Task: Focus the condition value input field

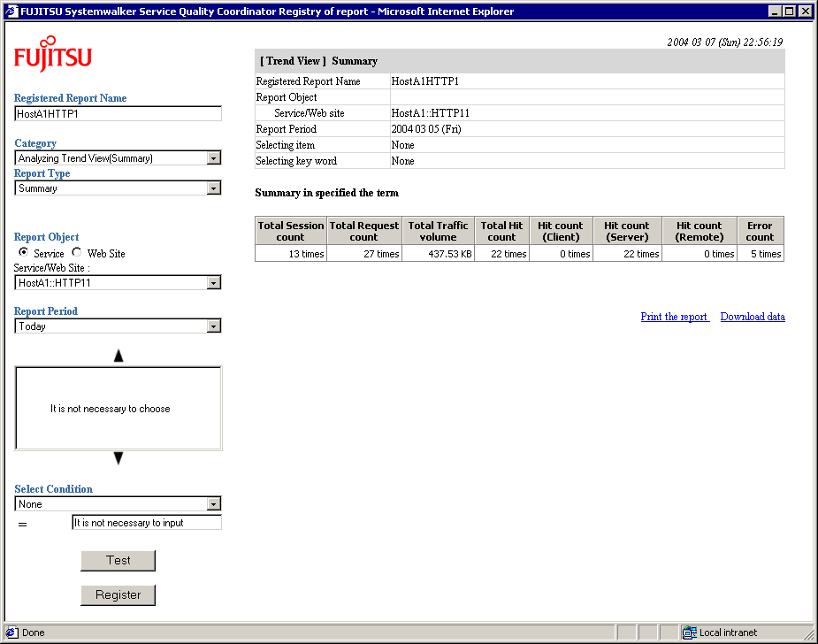Action: point(147,523)
